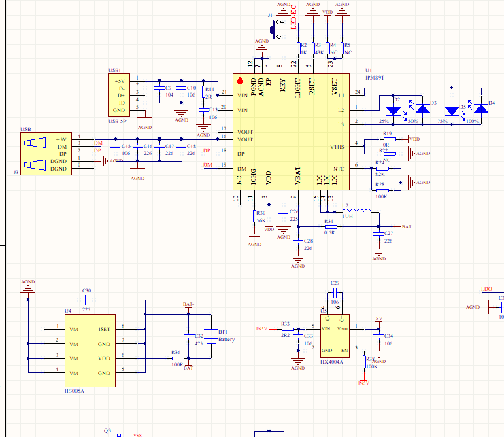Click the IP3005A part name text
504x437 pixels.
(x=74, y=391)
